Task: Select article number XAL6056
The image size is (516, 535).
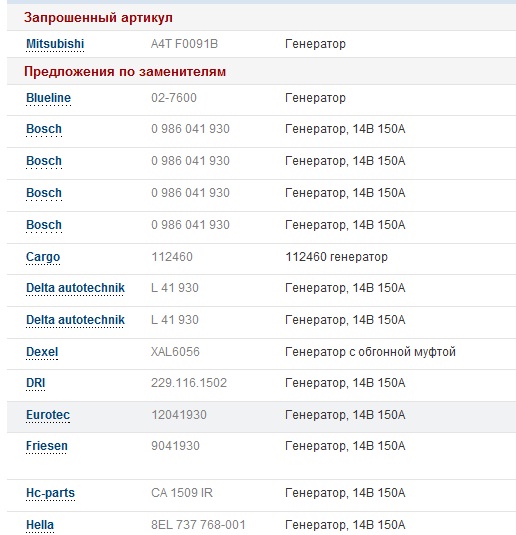Action: 175,352
